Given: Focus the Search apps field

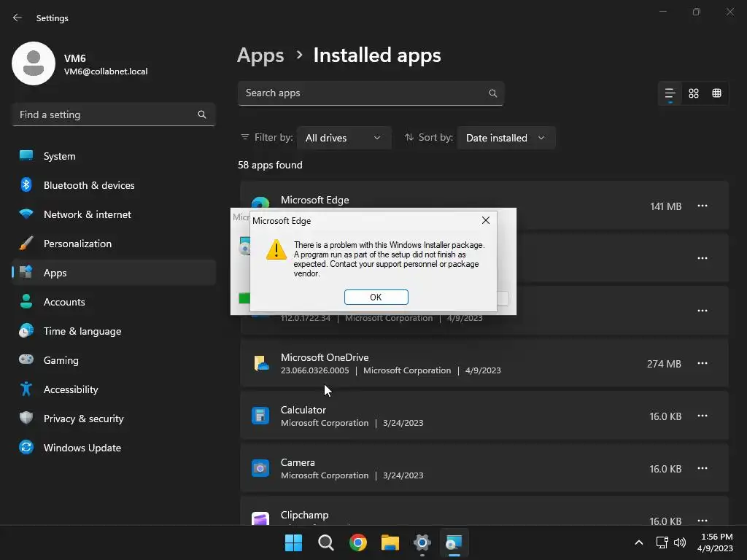Looking at the screenshot, I should tap(371, 93).
